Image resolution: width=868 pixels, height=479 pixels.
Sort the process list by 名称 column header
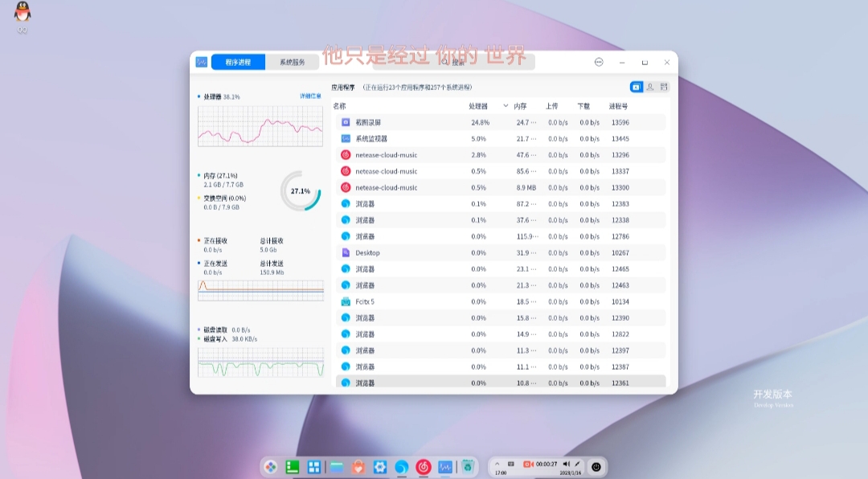pos(339,106)
